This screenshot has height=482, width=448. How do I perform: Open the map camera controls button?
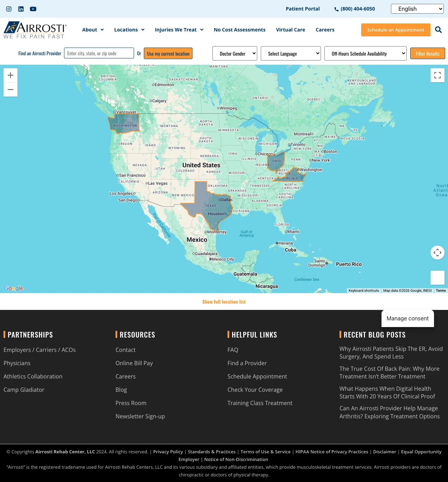(437, 253)
